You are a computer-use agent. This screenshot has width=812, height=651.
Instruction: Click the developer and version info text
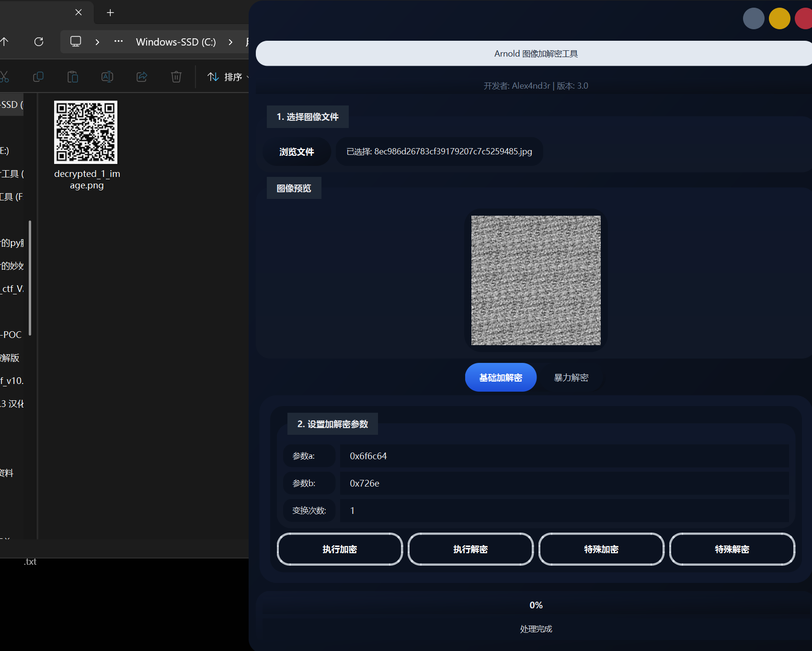[536, 86]
